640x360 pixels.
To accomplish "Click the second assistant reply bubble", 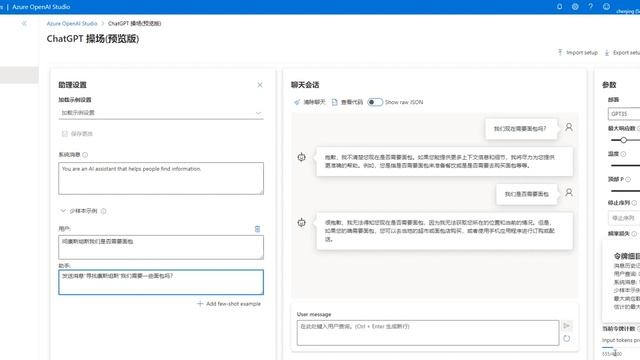I will pyautogui.click(x=444, y=231).
